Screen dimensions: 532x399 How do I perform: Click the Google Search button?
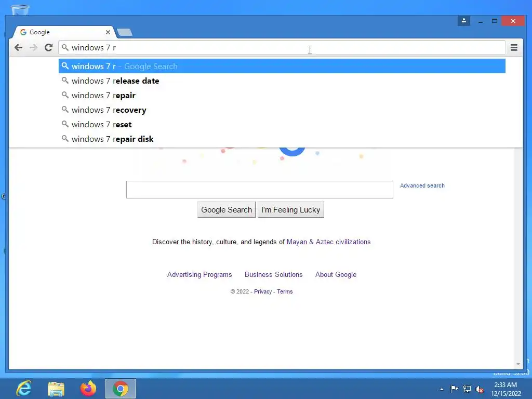coord(227,210)
